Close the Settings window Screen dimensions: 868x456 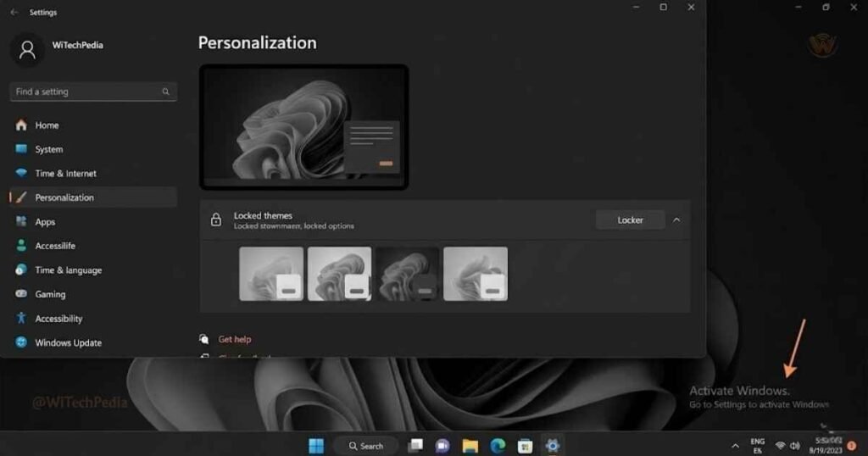click(x=691, y=7)
